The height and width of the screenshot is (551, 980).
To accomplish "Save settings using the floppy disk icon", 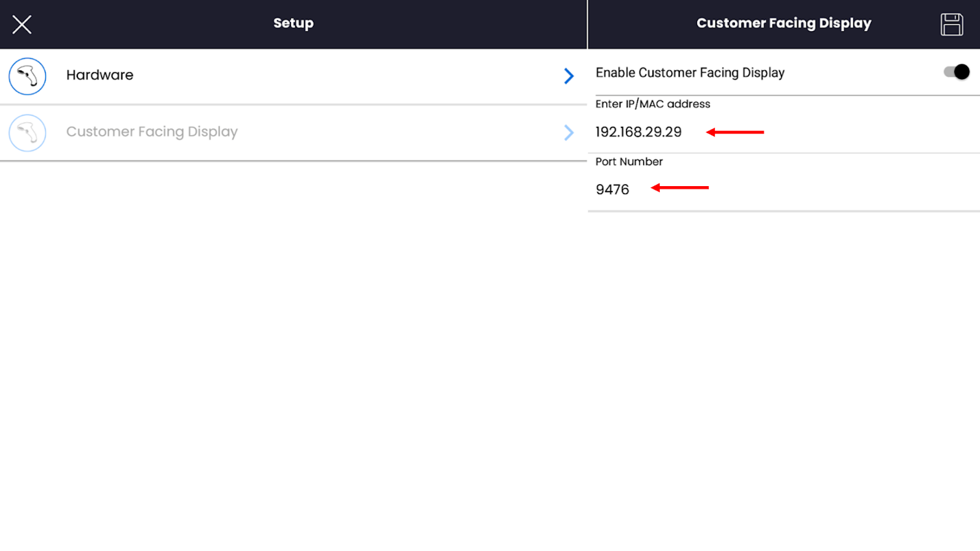I will (x=951, y=24).
